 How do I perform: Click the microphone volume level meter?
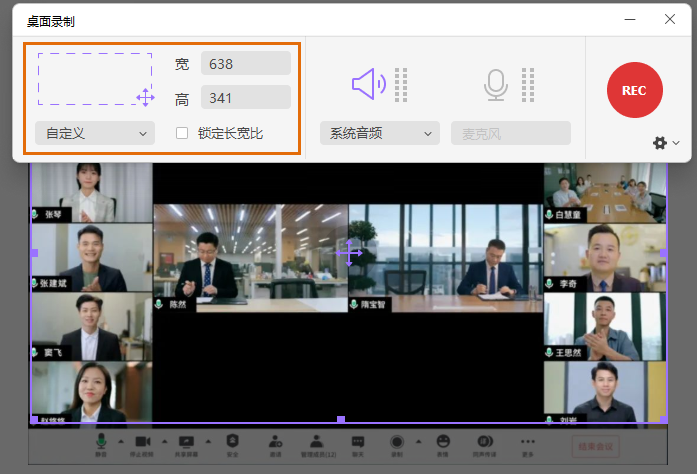[528, 85]
